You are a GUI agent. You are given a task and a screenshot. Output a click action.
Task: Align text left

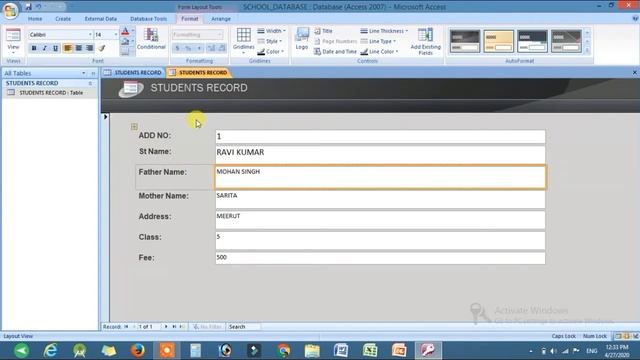[68, 48]
